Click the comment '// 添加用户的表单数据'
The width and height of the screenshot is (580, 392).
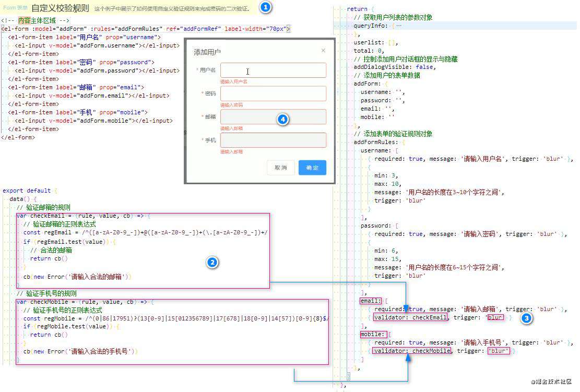click(387, 75)
